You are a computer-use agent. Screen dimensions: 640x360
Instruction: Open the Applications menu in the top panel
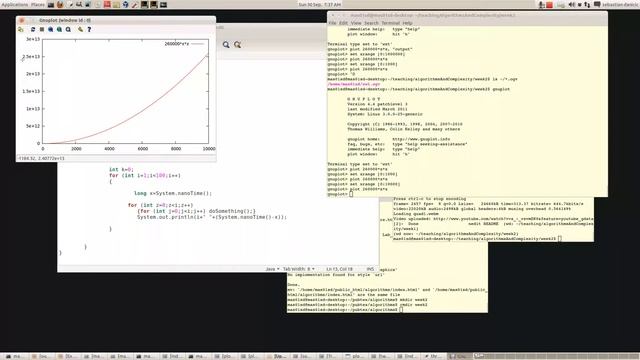tap(15, 4)
